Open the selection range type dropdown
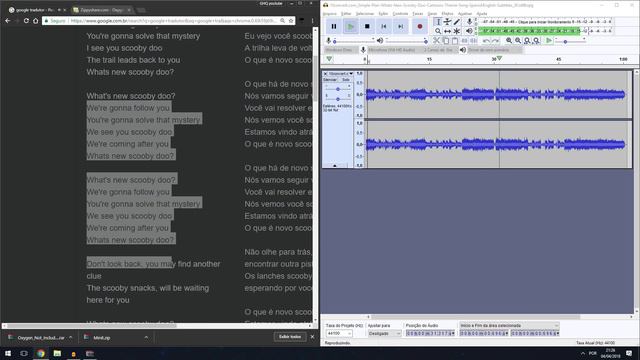Viewport: 640px width, 360px height. [509, 325]
